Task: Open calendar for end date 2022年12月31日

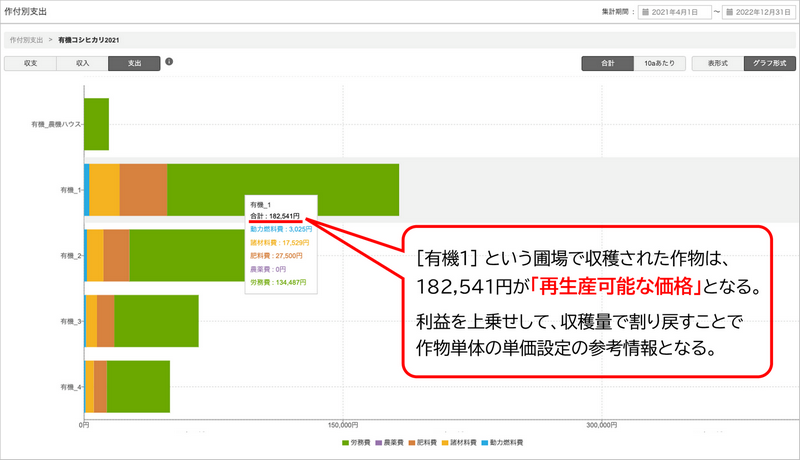Action: pyautogui.click(x=732, y=13)
